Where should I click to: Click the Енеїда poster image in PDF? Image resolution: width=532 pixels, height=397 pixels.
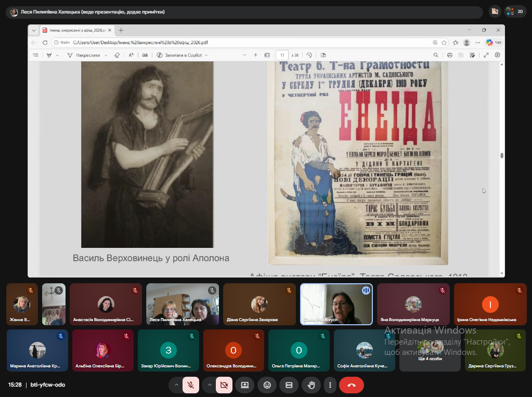[x=358, y=163]
